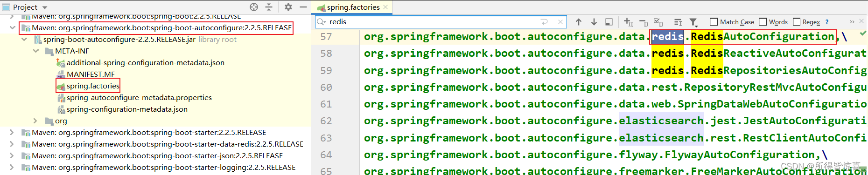Click the Project tool window icon
The width and height of the screenshot is (868, 175).
[x=7, y=7]
